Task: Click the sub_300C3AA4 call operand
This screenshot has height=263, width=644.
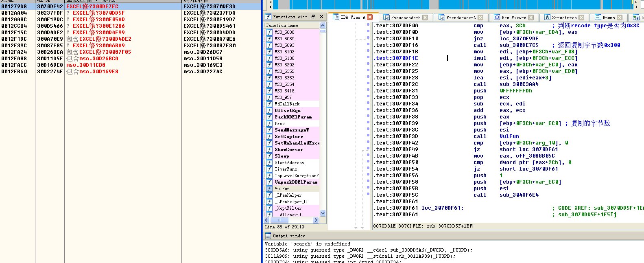Action: [x=519, y=84]
